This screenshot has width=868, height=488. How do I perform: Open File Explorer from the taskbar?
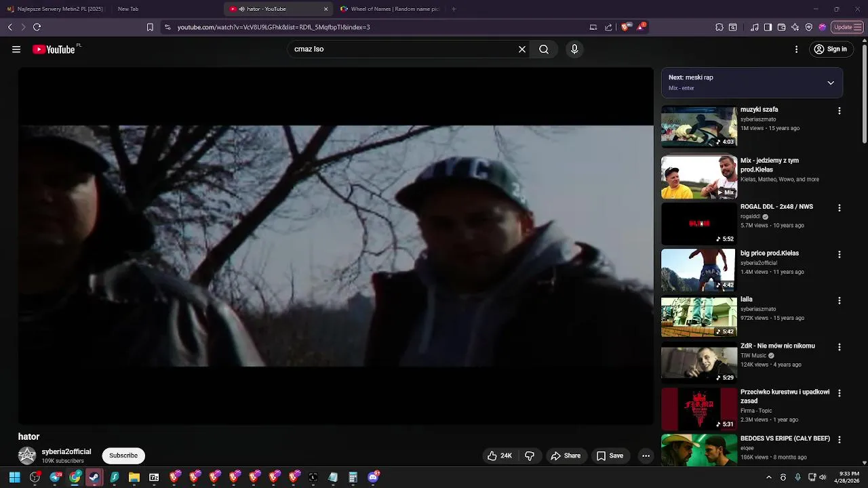[134, 477]
